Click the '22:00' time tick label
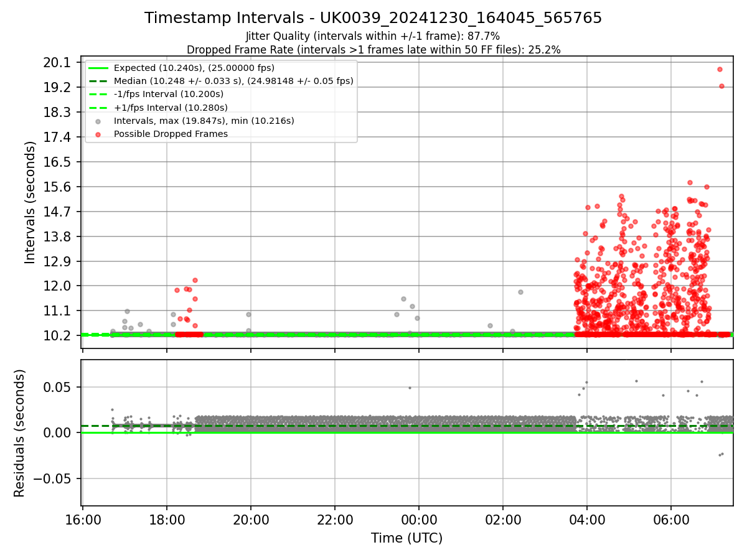The width and height of the screenshot is (747, 560). [x=335, y=519]
